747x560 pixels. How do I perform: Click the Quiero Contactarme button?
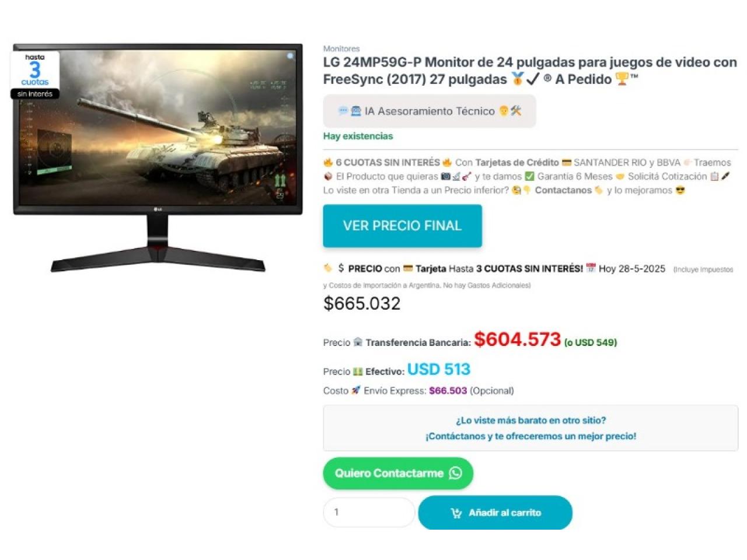point(398,473)
